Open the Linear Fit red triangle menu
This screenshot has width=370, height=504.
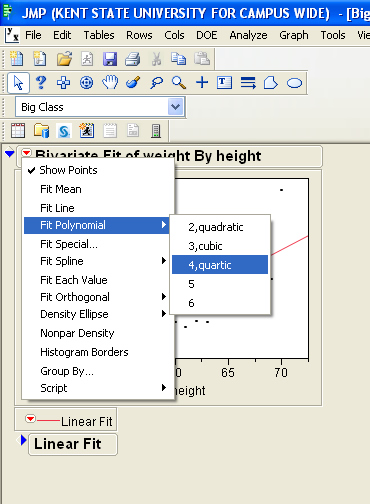point(30,418)
